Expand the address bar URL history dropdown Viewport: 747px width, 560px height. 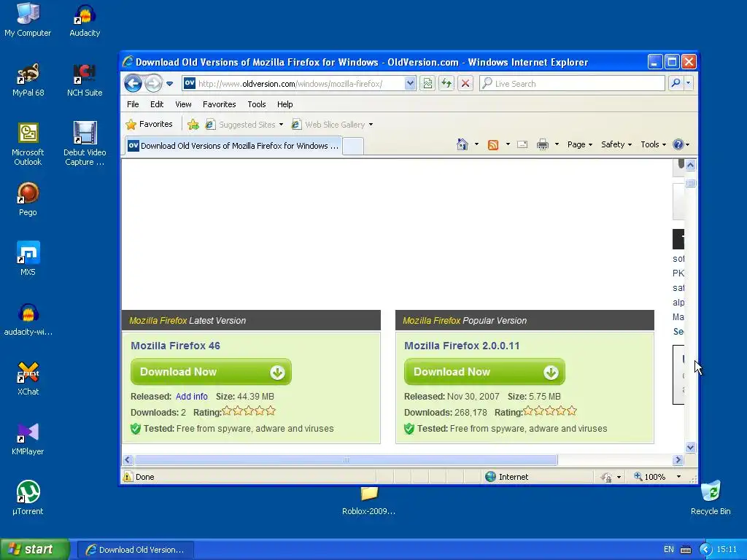(x=410, y=84)
